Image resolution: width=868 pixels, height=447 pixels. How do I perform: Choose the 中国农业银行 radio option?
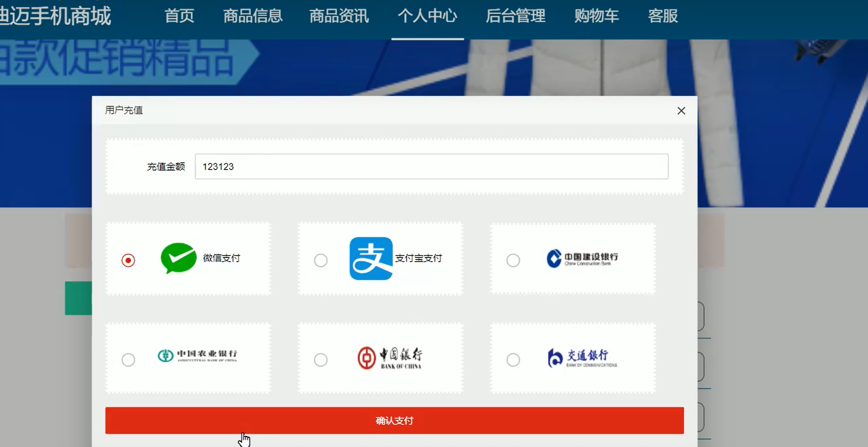[x=128, y=360]
